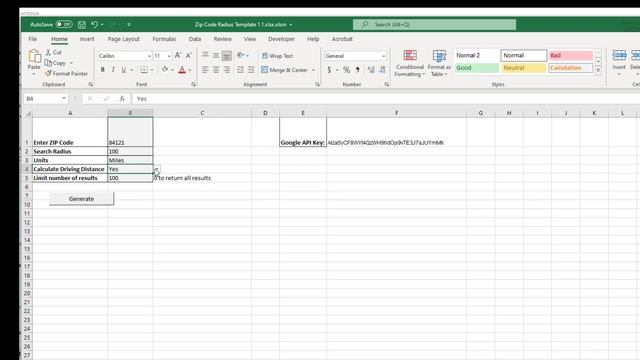Open the Data tab
This screenshot has width=640, height=360.
coord(195,39)
